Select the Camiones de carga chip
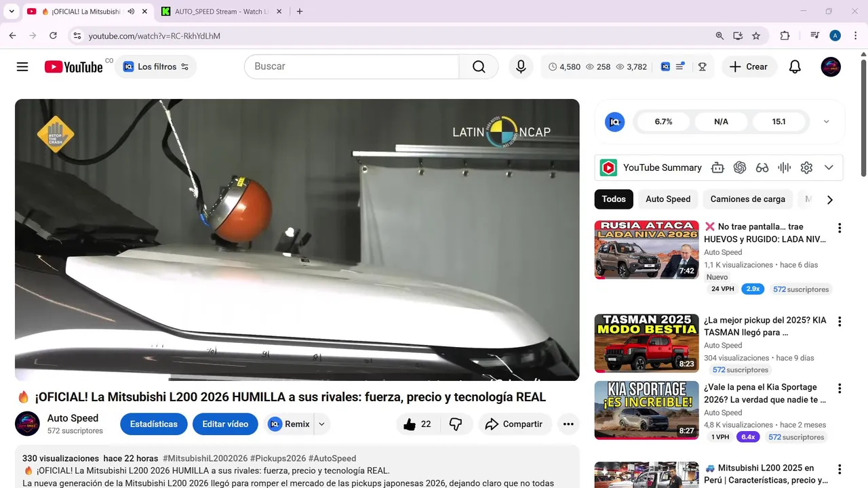 [747, 199]
